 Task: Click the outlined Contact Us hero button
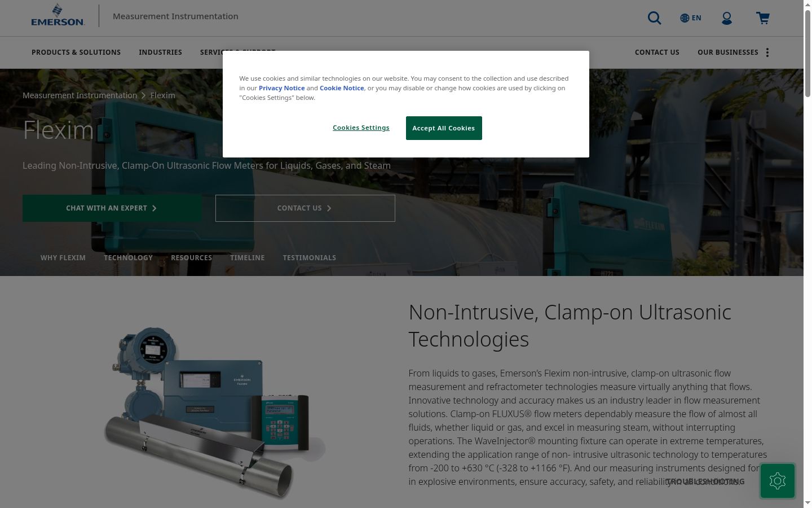coord(305,208)
